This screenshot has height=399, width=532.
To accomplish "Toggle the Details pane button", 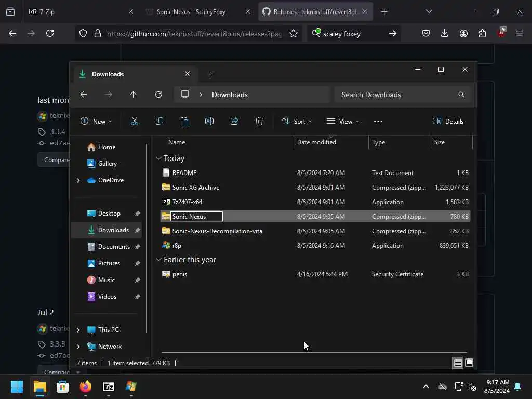I will point(448,122).
